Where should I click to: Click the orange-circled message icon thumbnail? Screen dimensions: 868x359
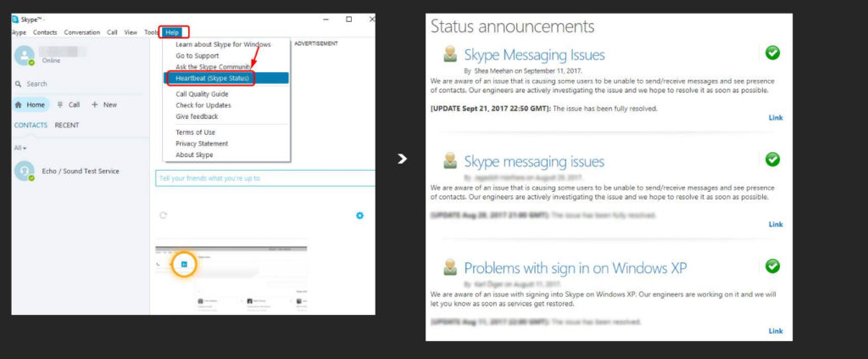(x=184, y=264)
